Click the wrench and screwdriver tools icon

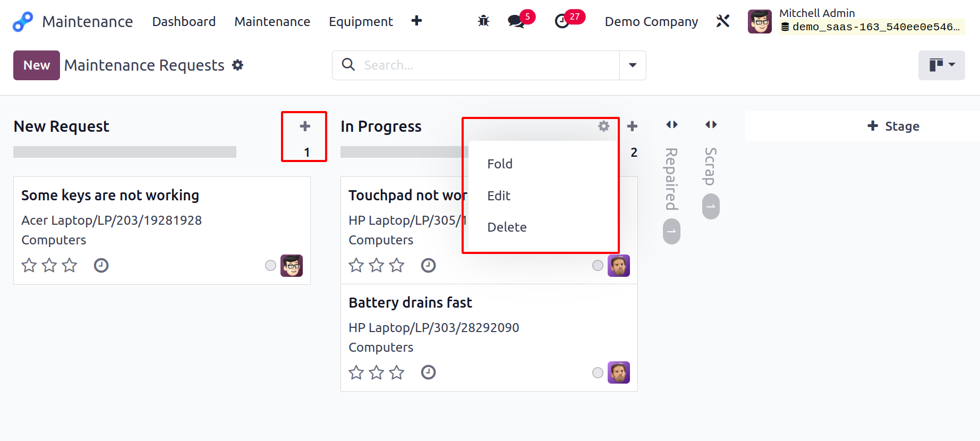tap(723, 21)
